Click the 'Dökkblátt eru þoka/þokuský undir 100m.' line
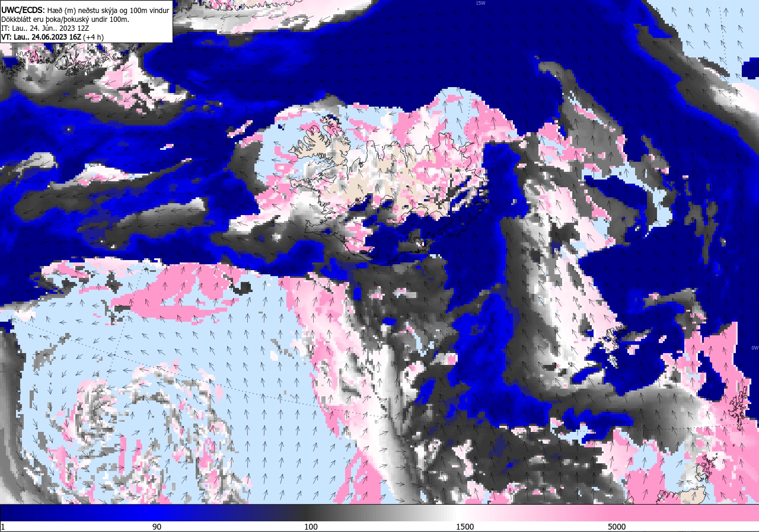The height and width of the screenshot is (532, 759). coord(65,19)
